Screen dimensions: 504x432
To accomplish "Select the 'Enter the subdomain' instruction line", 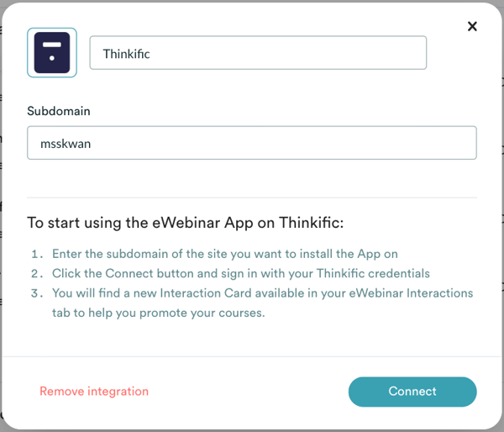I will point(224,254).
